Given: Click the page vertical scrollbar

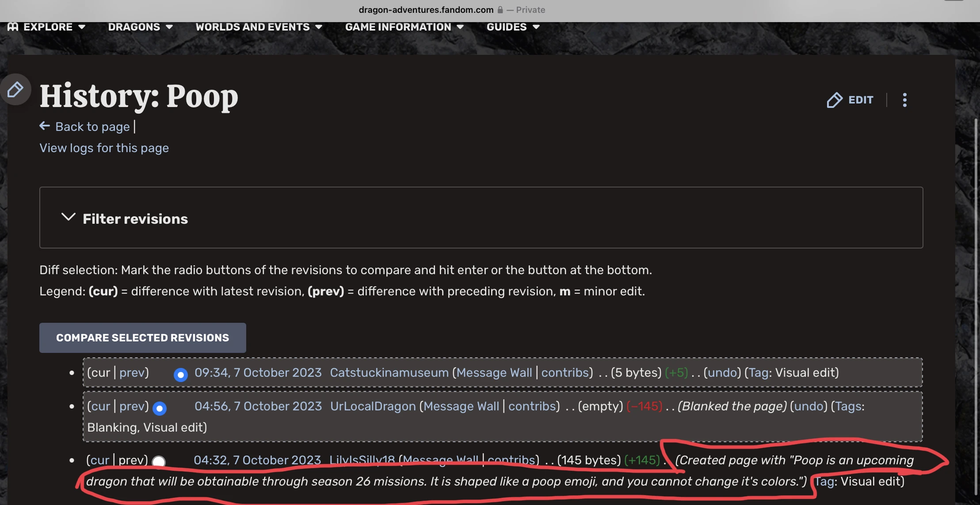Looking at the screenshot, I should (x=976, y=305).
